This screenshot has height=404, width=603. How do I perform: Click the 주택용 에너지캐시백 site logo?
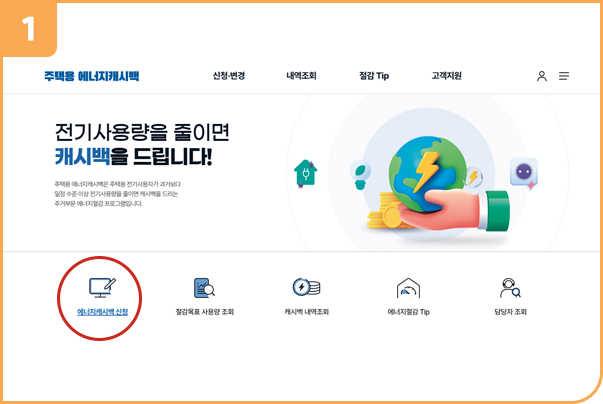click(x=91, y=76)
